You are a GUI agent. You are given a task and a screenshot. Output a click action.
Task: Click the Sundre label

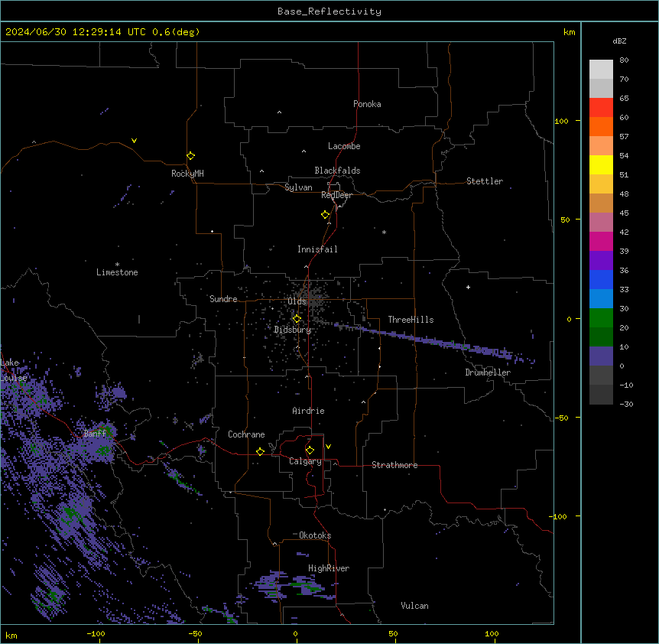click(x=223, y=299)
